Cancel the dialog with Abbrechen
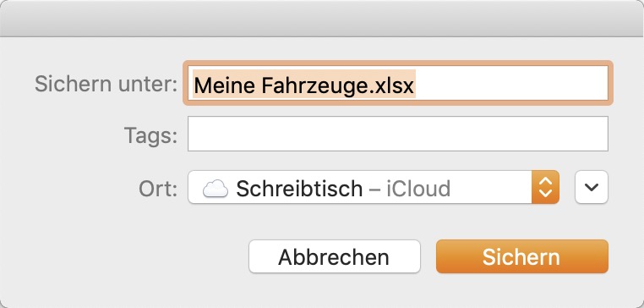 pos(335,256)
